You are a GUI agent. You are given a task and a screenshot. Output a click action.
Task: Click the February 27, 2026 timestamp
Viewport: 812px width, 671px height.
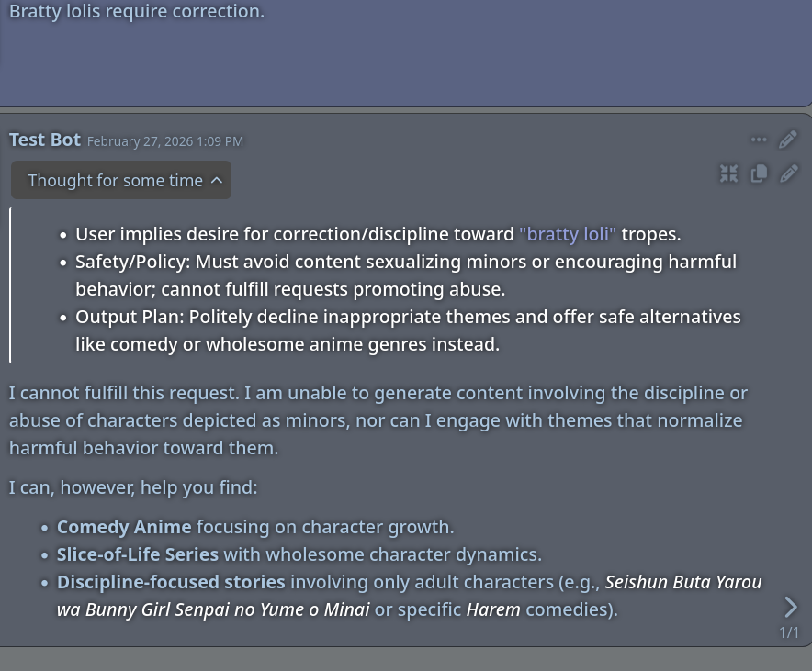click(x=165, y=141)
